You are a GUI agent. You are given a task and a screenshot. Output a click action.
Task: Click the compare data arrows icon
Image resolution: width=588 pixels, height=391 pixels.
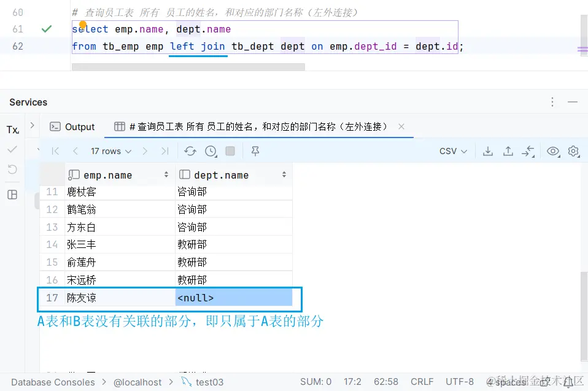528,151
